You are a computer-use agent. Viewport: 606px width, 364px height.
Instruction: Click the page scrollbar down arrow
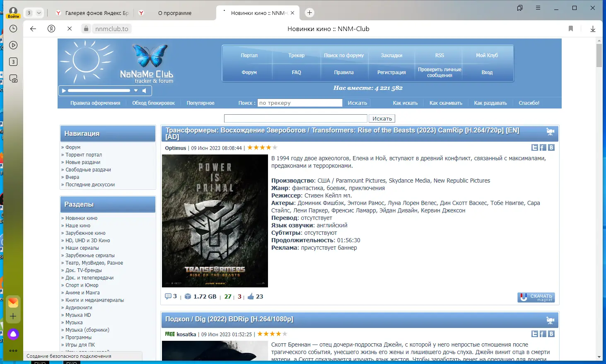[599, 357]
